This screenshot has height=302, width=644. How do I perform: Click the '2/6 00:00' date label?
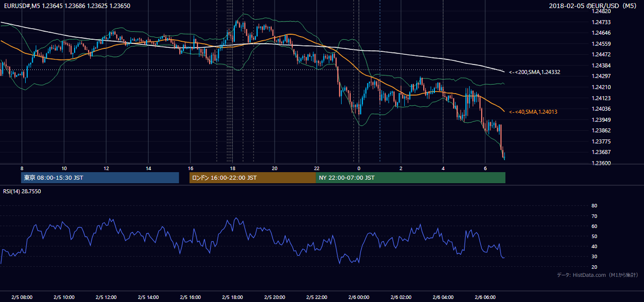pyautogui.click(x=359, y=297)
